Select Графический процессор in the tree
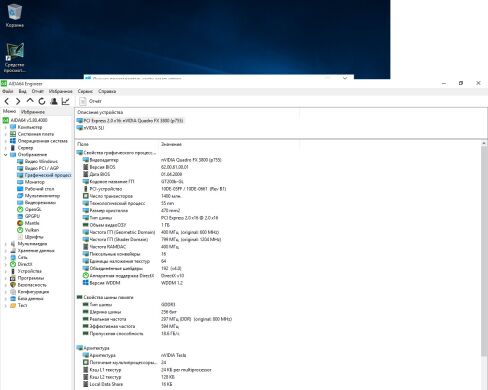The width and height of the screenshot is (488, 390). 44,175
